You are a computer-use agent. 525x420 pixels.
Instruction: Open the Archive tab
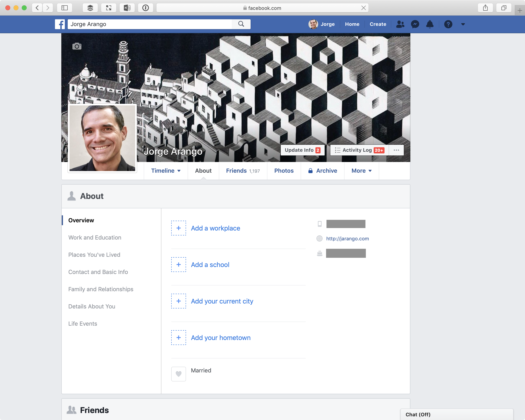[x=323, y=171]
